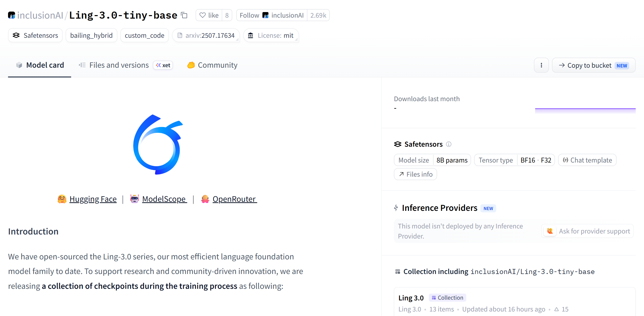Click the Introduction heading

(x=33, y=231)
